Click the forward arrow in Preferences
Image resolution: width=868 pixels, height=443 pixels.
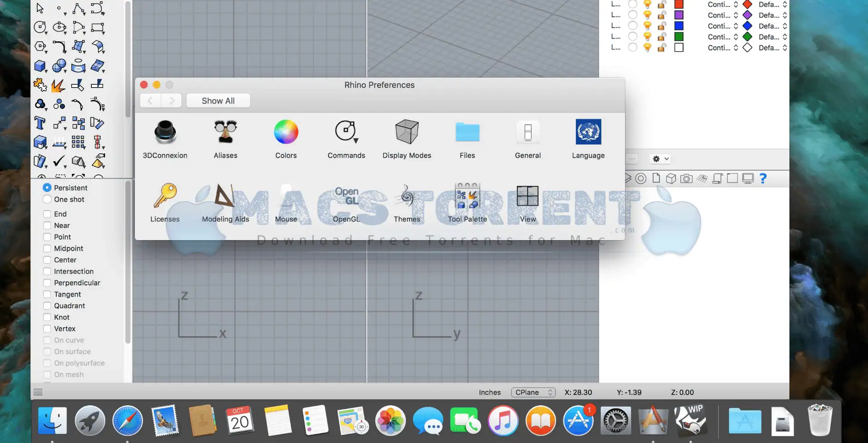click(171, 101)
